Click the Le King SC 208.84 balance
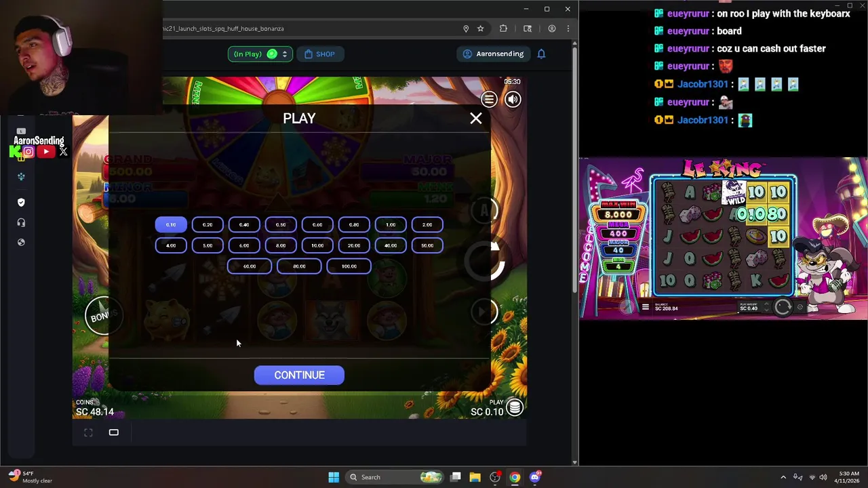The width and height of the screenshot is (868, 488). click(x=667, y=308)
